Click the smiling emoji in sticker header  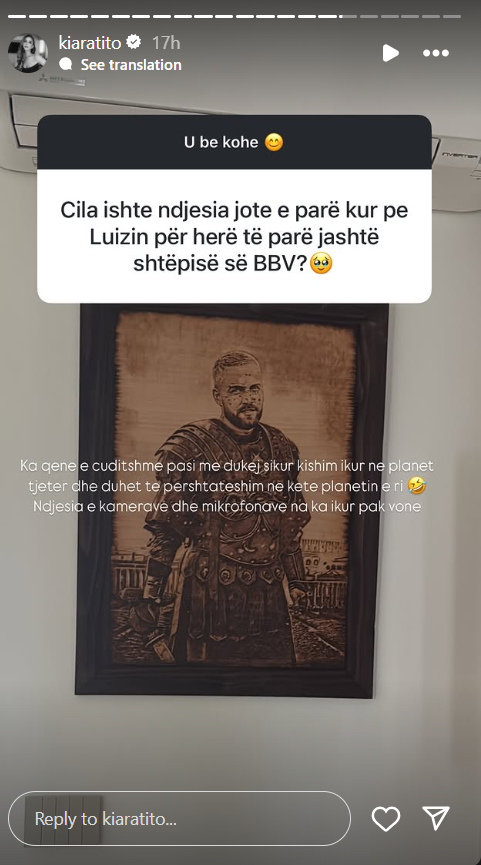pyautogui.click(x=274, y=142)
